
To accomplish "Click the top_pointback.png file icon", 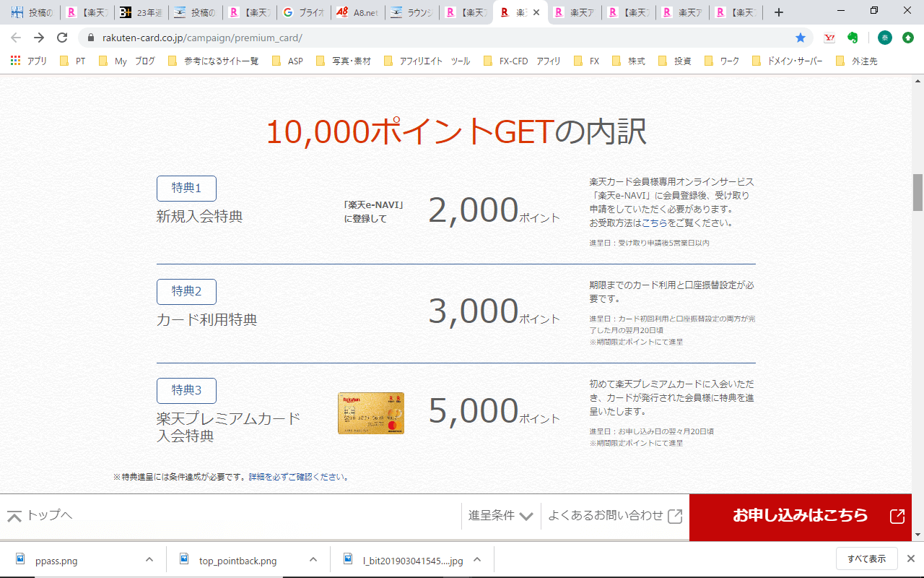I will click(184, 560).
